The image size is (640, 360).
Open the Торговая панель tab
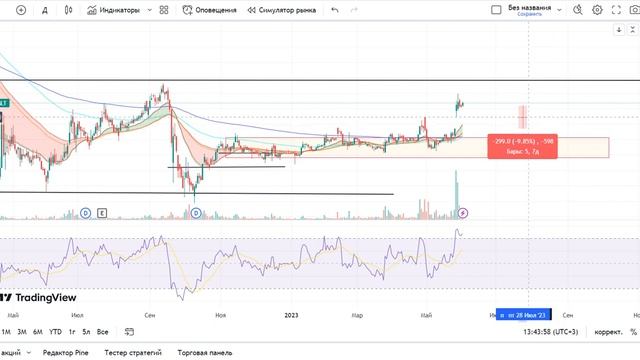click(x=205, y=353)
